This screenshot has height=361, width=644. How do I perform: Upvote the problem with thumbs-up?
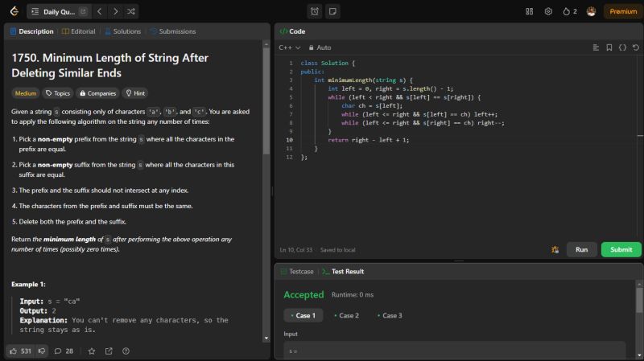click(14, 351)
